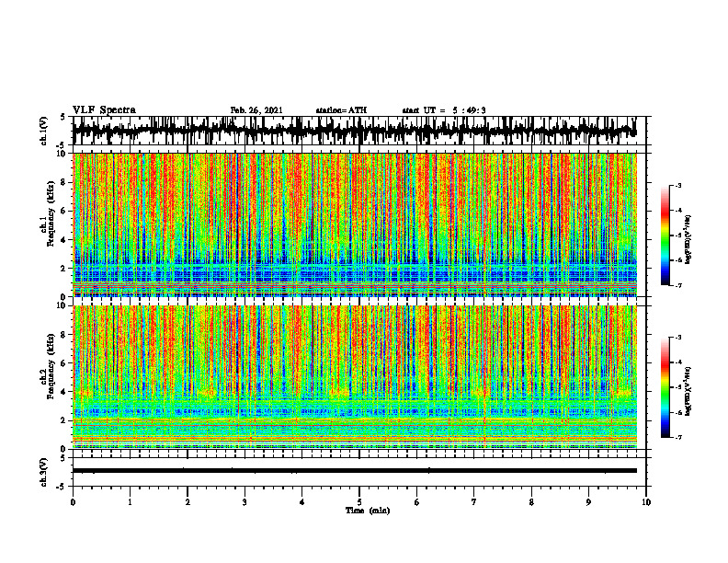The image size is (728, 563).
Task: Click the "8" minute tick on time axis
Action: pos(531,502)
